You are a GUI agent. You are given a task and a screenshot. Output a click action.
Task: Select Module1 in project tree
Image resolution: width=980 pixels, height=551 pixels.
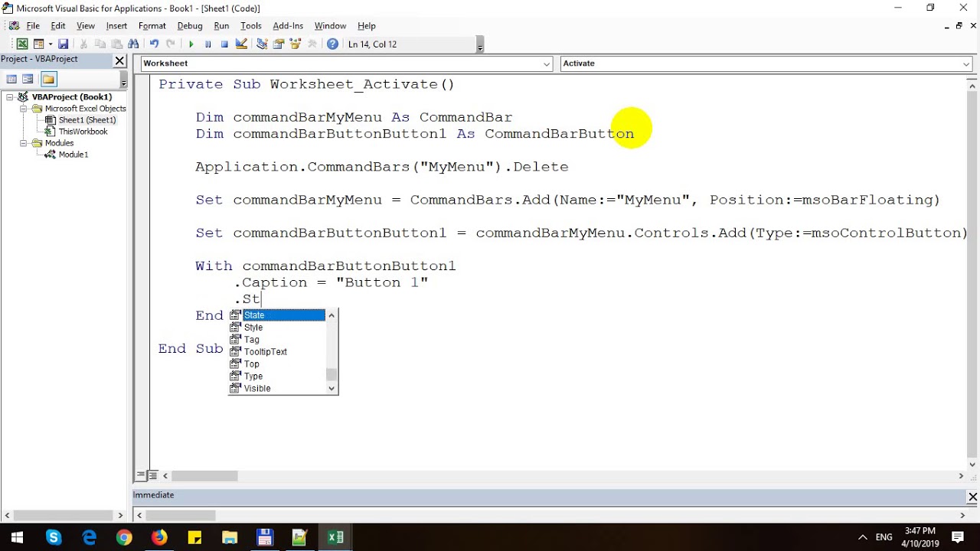pyautogui.click(x=73, y=155)
